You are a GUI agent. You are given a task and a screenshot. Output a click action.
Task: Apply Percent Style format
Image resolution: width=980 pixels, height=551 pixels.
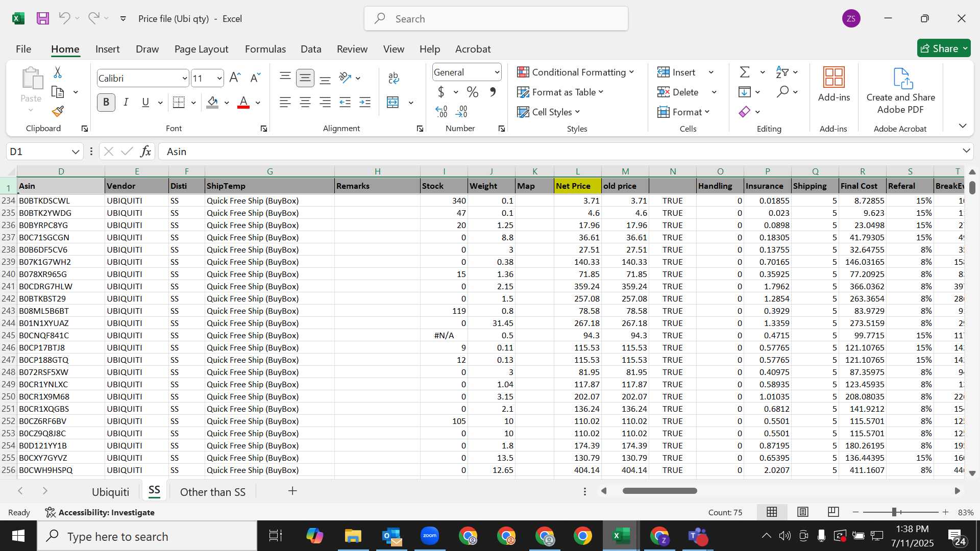(473, 92)
